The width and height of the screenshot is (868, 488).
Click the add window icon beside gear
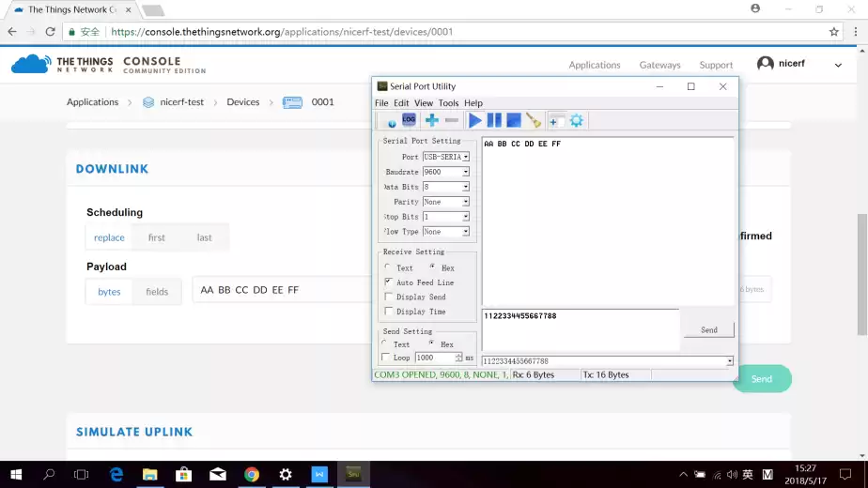556,120
